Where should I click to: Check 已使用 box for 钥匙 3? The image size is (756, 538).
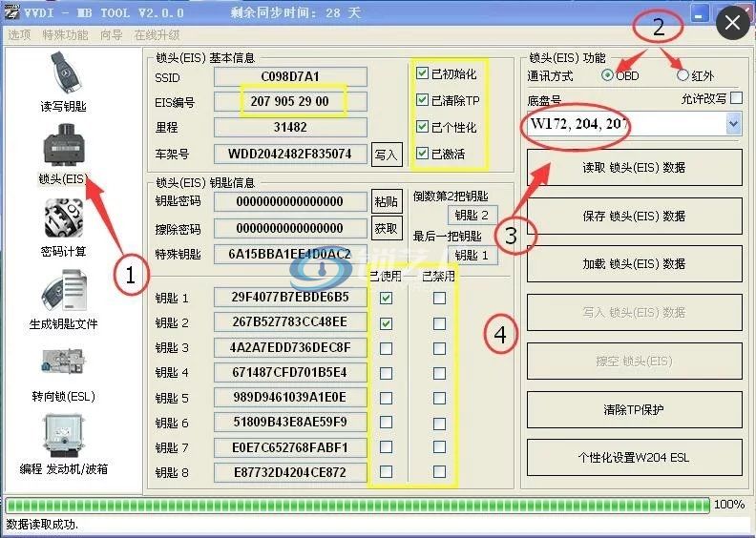click(386, 348)
